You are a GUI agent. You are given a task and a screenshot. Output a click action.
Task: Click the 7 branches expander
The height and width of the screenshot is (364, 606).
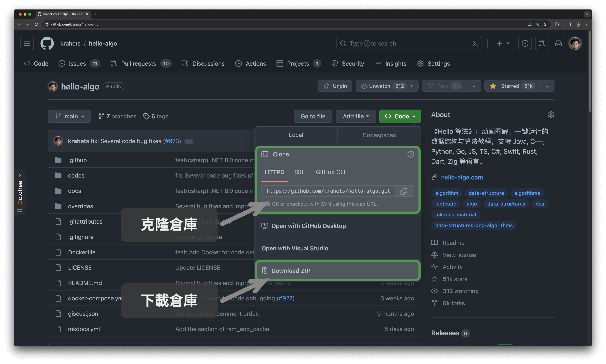[x=118, y=116]
